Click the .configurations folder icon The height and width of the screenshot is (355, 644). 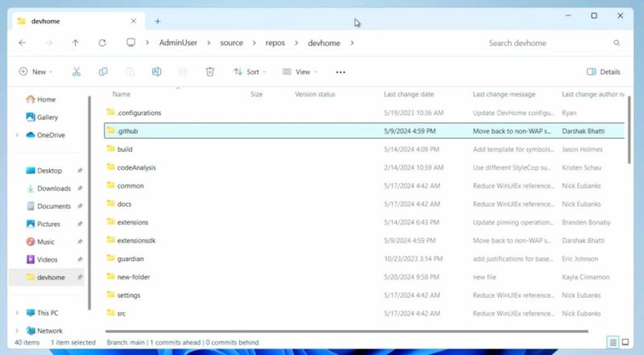point(110,112)
